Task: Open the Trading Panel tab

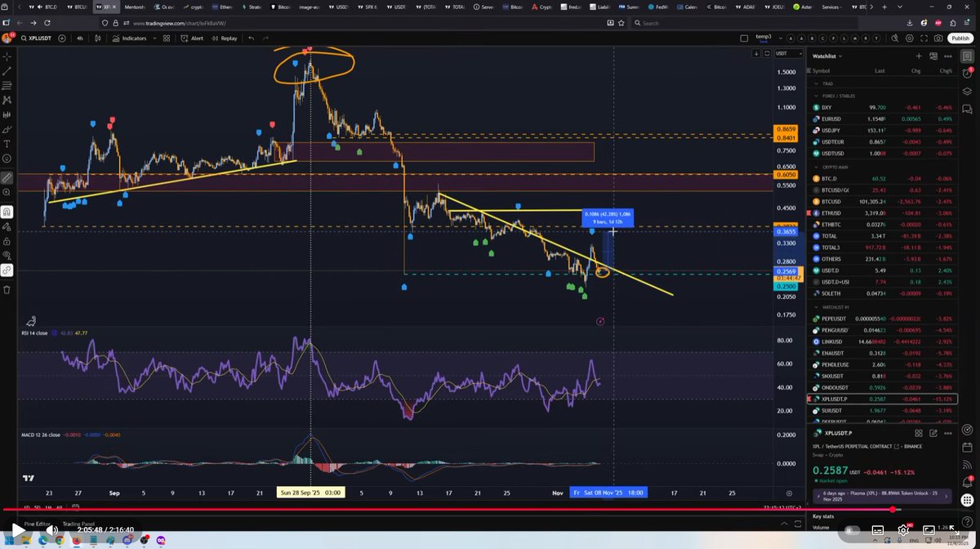Action: point(79,524)
